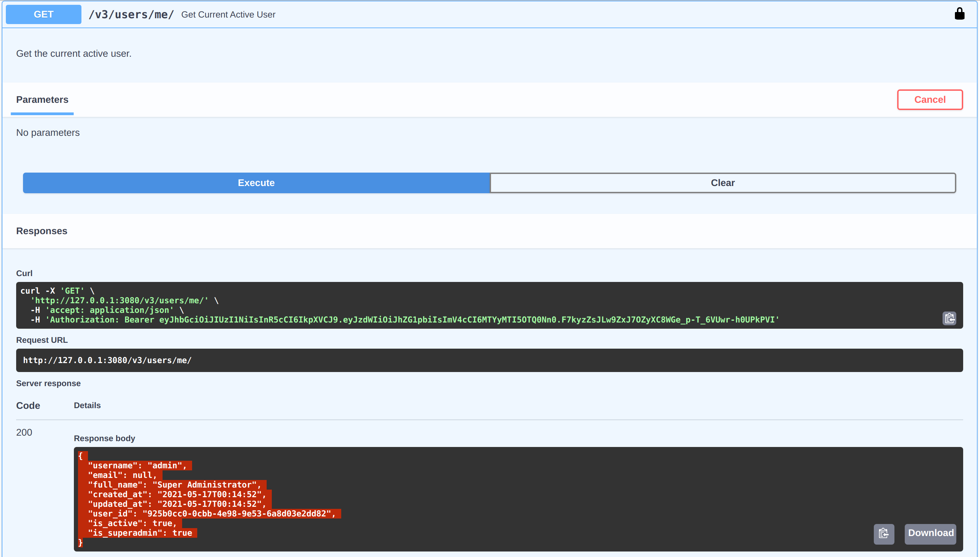Expand the Responses section heading
The image size is (980, 557).
42,231
